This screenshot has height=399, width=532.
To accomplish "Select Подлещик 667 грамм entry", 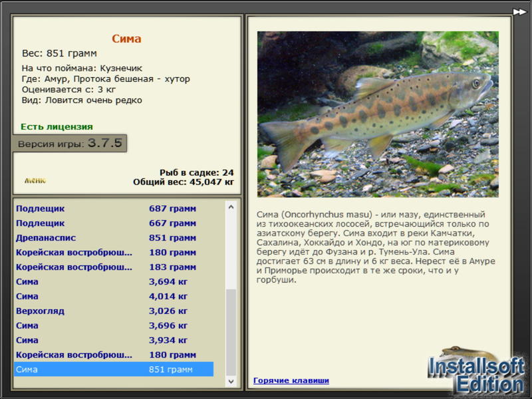I will (x=114, y=223).
